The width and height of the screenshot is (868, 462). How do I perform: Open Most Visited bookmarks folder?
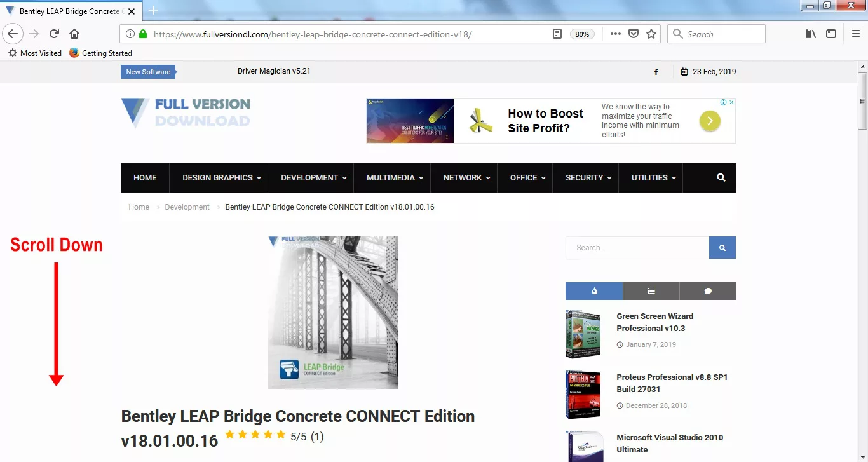35,53
